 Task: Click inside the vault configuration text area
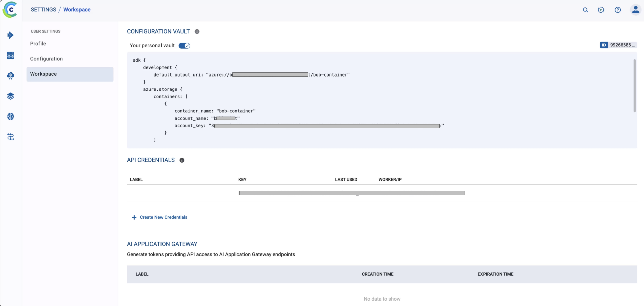coord(382,100)
